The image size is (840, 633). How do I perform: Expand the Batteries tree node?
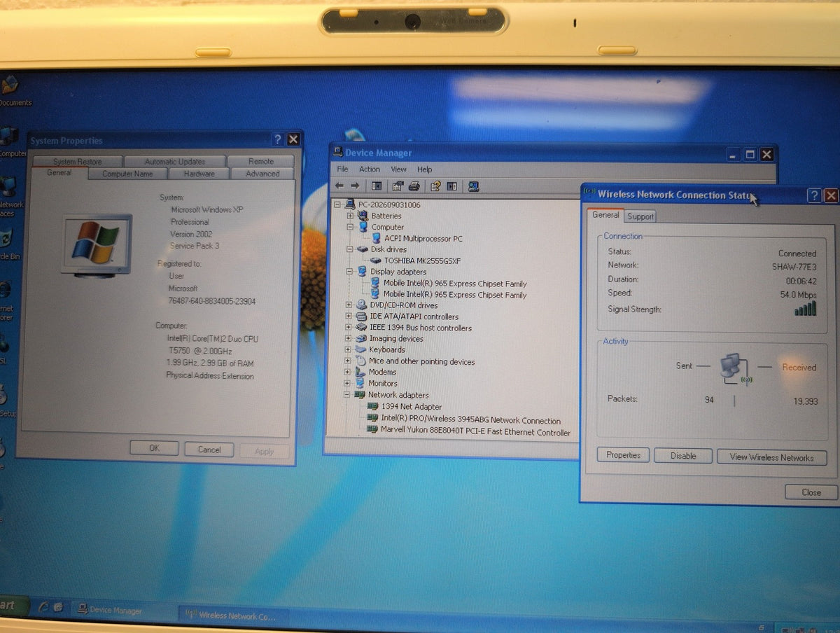pos(350,216)
